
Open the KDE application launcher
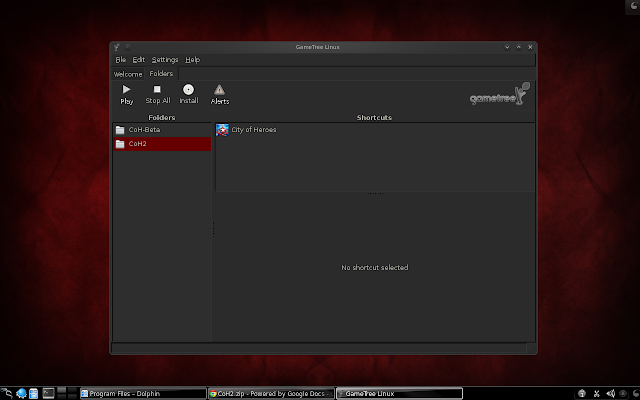click(7, 393)
